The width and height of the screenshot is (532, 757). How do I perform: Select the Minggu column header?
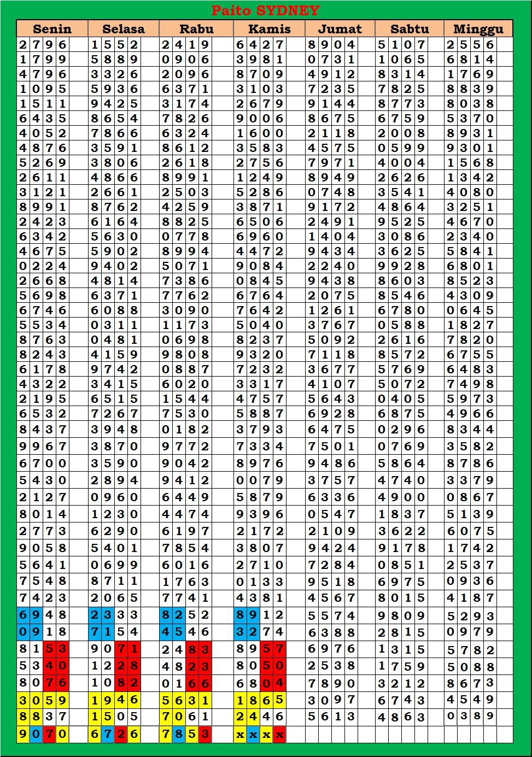point(478,29)
